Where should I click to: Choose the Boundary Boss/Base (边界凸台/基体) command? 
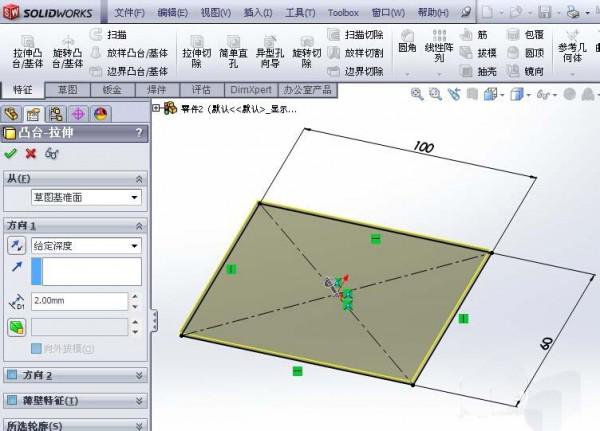(x=129, y=71)
